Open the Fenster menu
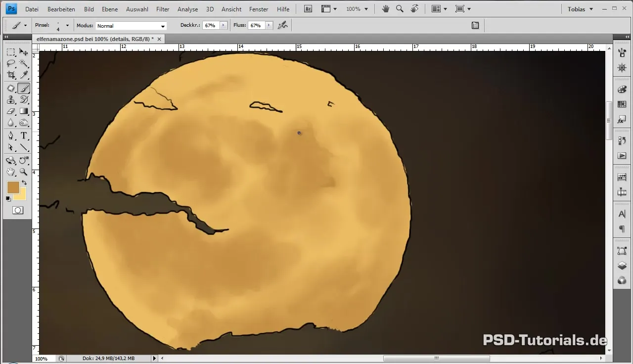 click(259, 9)
